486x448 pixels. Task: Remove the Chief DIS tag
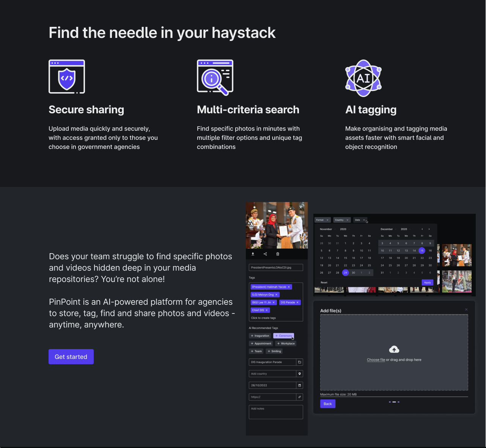click(267, 310)
